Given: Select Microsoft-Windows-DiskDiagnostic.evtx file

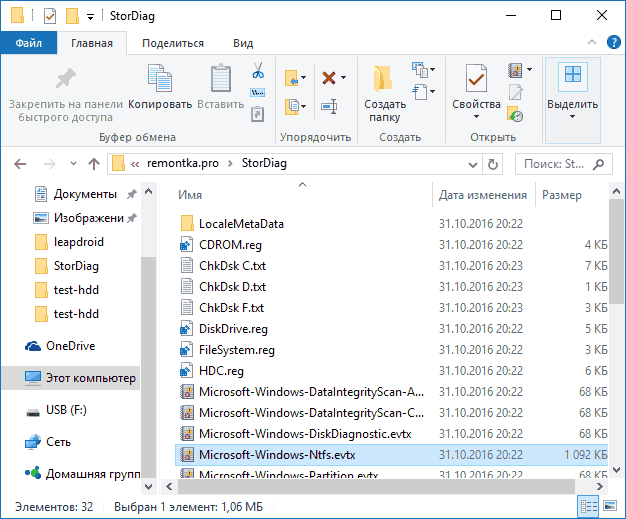Looking at the screenshot, I should click(x=391, y=434).
